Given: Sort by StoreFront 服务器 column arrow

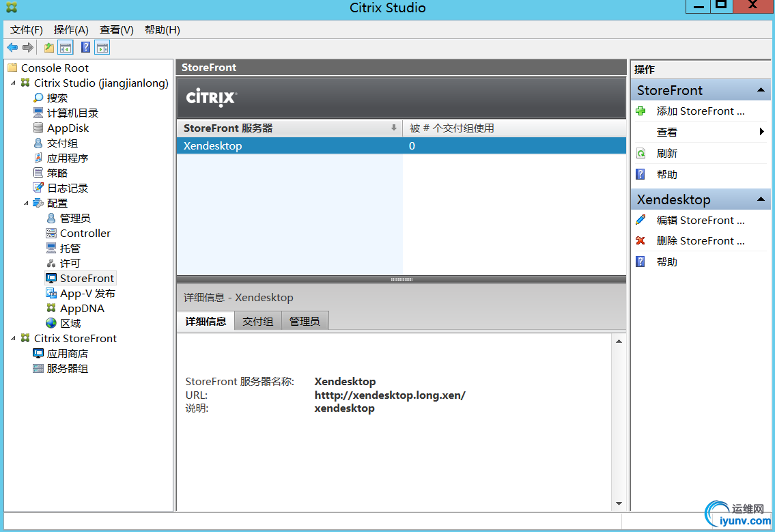Looking at the screenshot, I should click(x=394, y=128).
